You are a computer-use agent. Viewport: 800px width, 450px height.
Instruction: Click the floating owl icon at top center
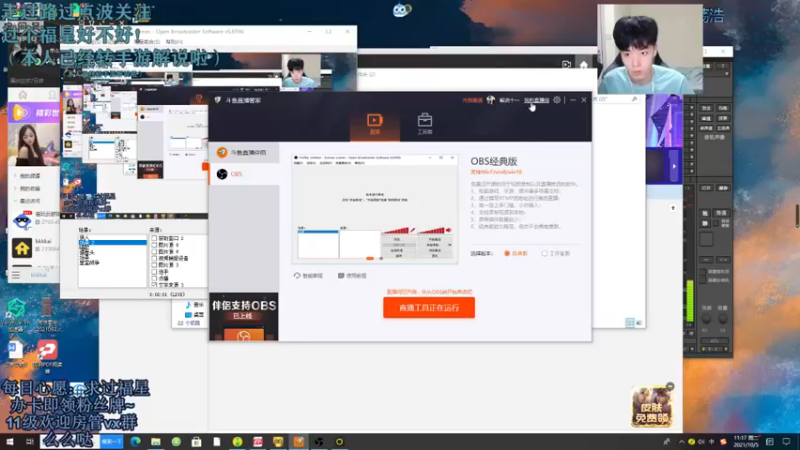tap(402, 10)
